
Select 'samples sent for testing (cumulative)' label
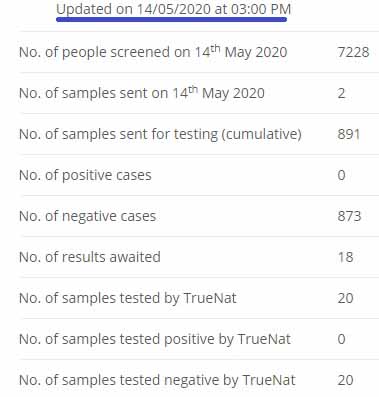[160, 134]
